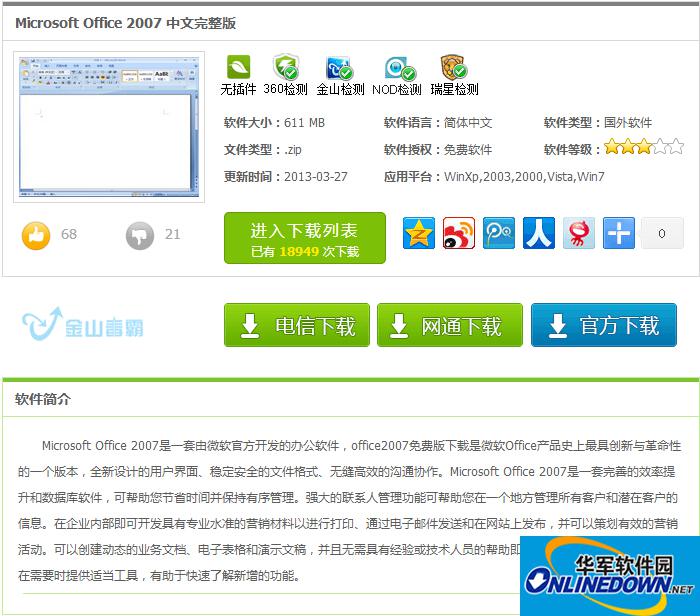Click the software size 611 MB
The width and height of the screenshot is (700, 616).
coord(304,123)
